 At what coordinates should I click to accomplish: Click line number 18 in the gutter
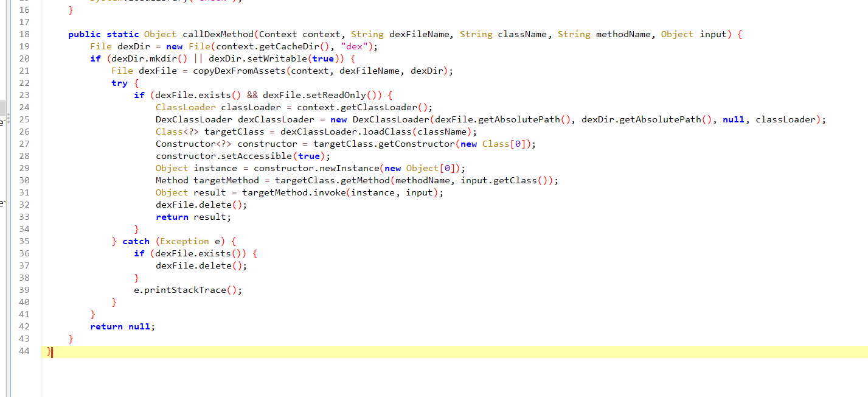pyautogui.click(x=24, y=34)
